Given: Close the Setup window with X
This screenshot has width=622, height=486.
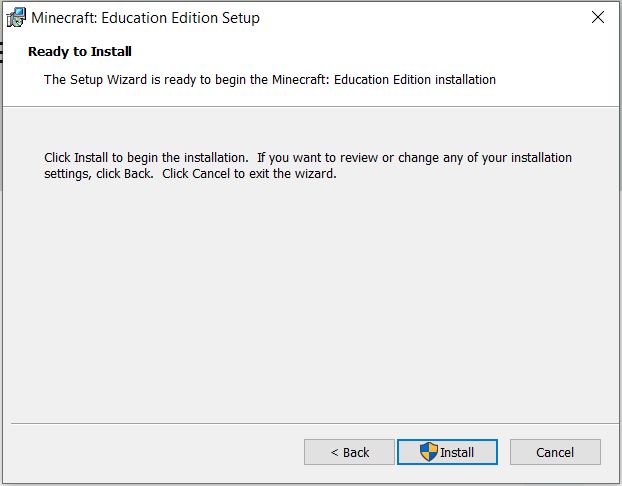Looking at the screenshot, I should (x=598, y=17).
